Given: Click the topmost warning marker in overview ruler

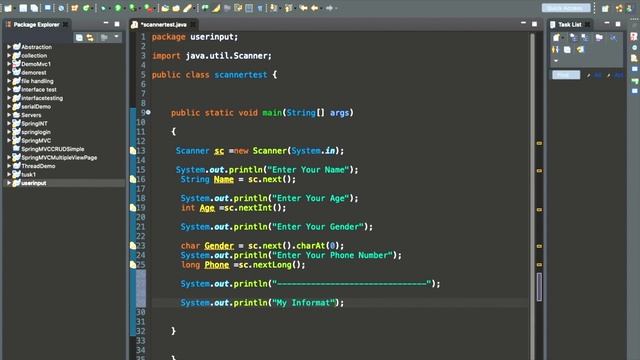Looking at the screenshot, I should (539, 143).
